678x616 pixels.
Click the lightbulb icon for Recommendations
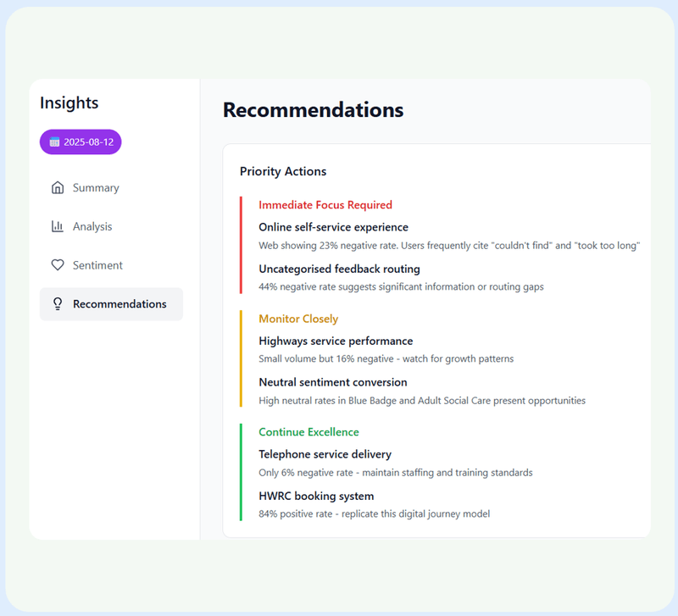[57, 304]
